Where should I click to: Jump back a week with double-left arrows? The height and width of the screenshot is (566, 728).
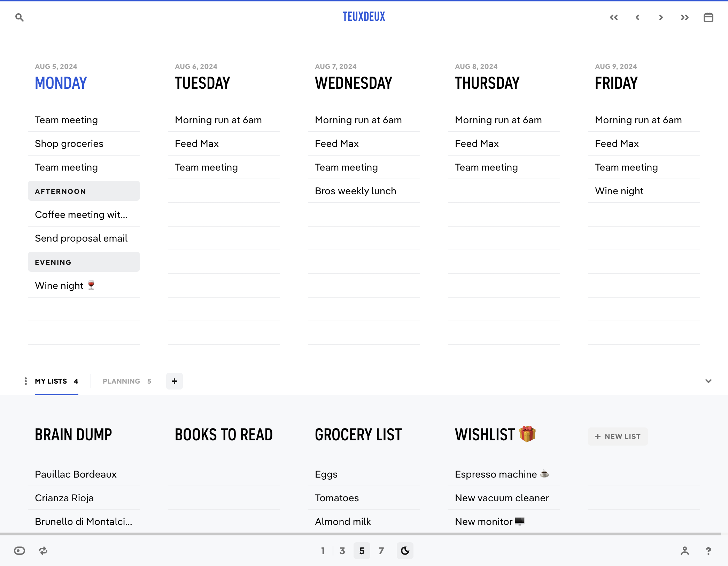point(614,17)
